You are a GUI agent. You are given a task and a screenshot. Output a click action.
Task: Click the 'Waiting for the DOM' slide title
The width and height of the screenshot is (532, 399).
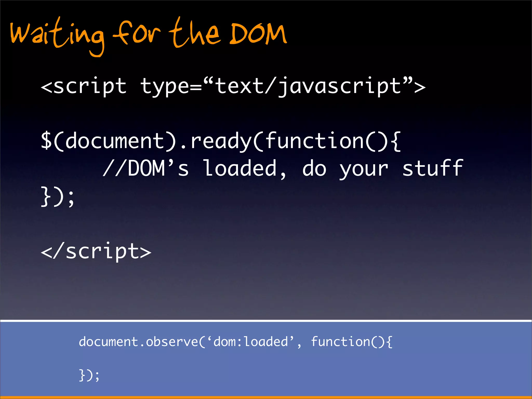tap(148, 36)
